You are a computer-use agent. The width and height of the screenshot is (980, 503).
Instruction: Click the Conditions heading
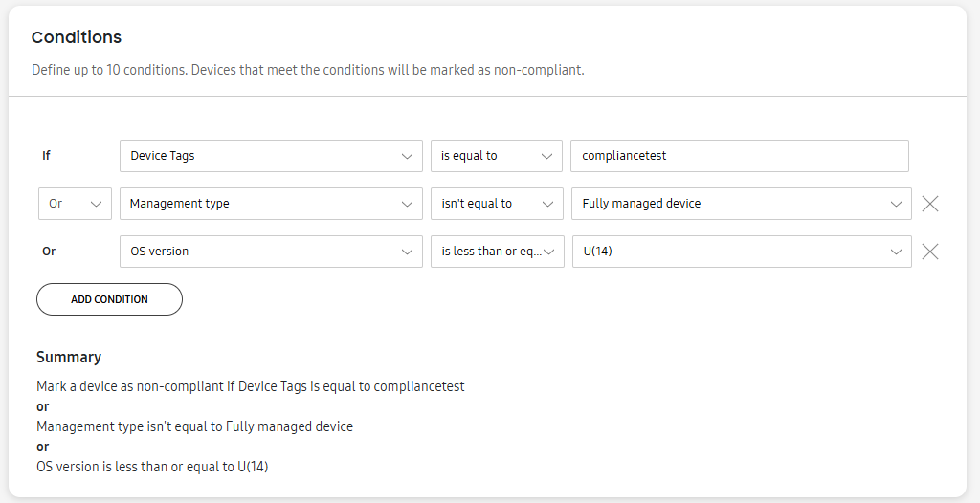click(77, 37)
